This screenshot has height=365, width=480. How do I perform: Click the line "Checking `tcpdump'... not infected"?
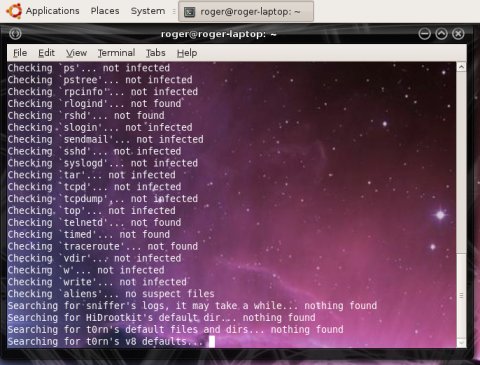[103, 199]
